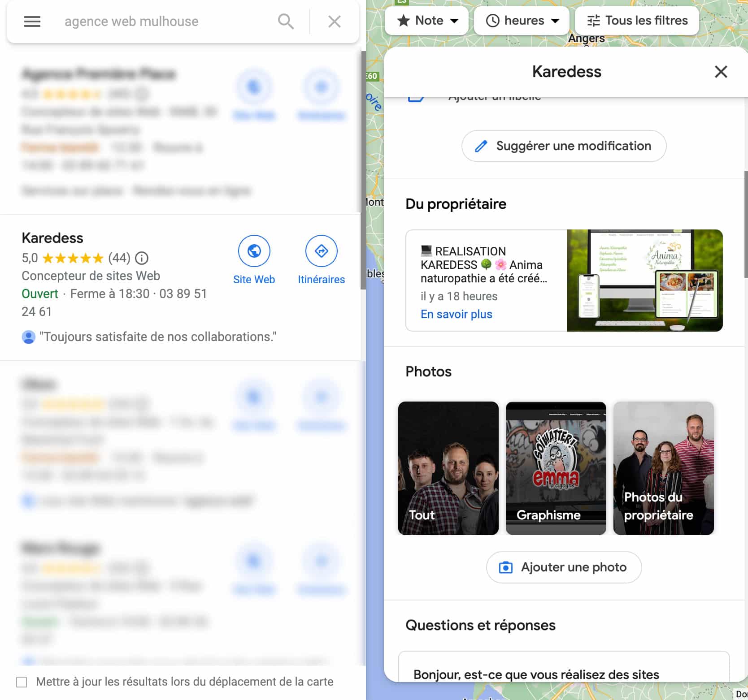
Task: Close the Karedess details panel
Action: pos(721,72)
